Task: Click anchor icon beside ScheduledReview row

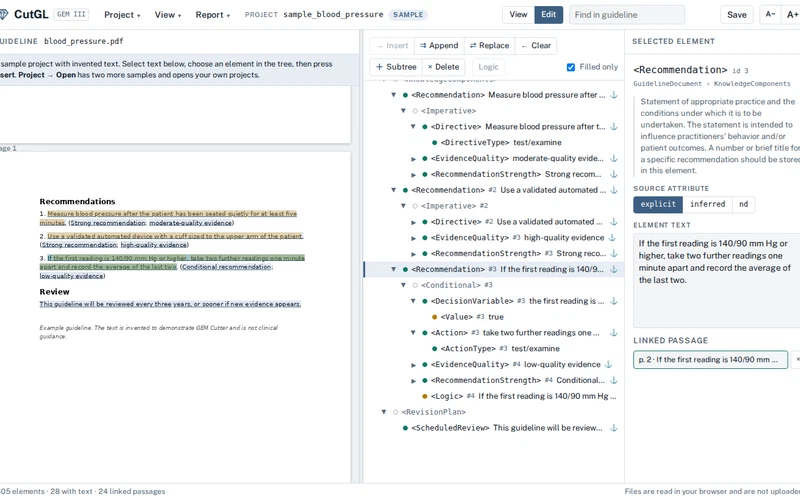Action: click(x=614, y=428)
